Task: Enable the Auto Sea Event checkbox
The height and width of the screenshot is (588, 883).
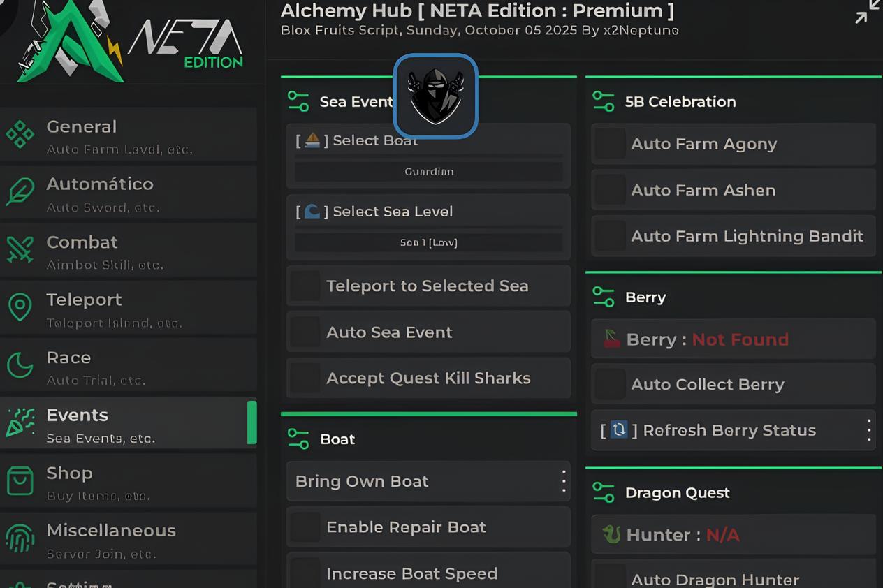Action: click(x=305, y=332)
